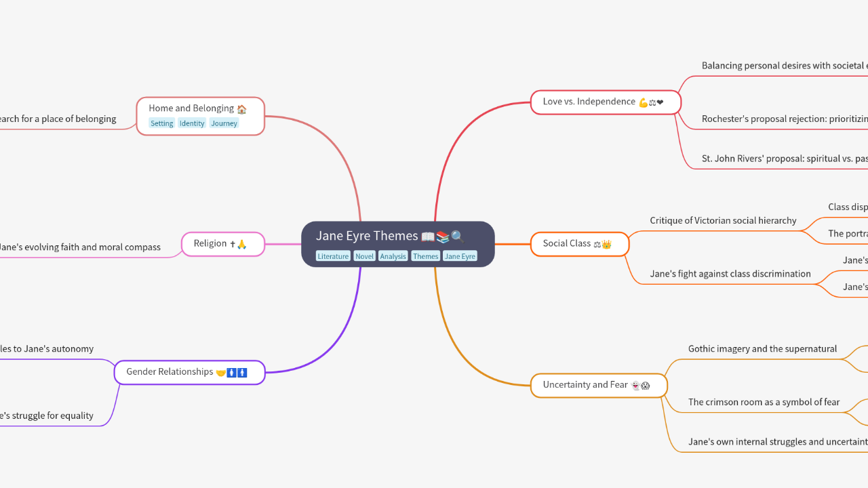Screen dimensions: 868x488
Task: Click the Setting tag under Home and Belonging
Action: tap(161, 123)
